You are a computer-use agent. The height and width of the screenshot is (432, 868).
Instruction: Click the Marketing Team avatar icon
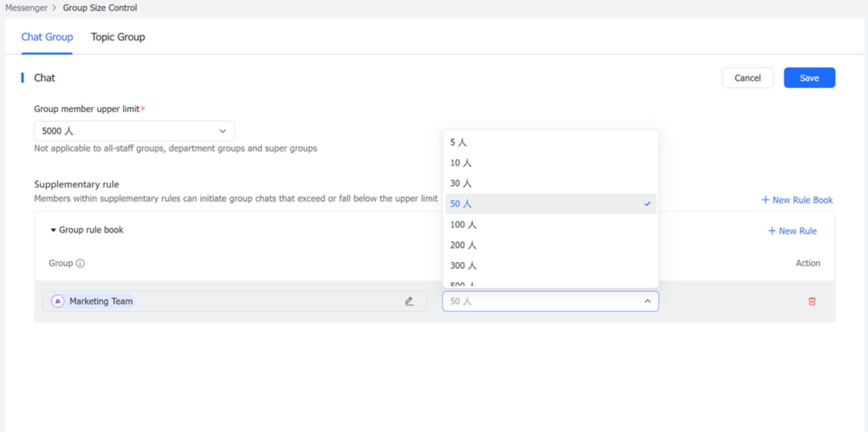(x=57, y=301)
